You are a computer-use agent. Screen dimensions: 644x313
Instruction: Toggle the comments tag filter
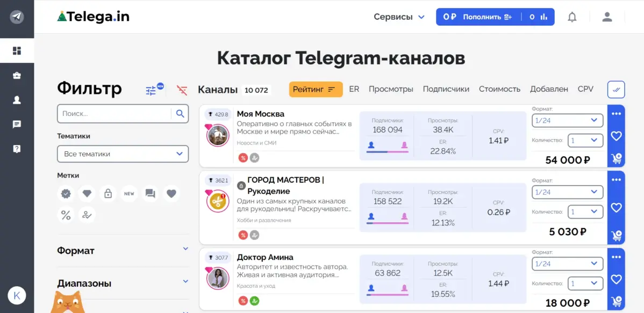(x=151, y=194)
